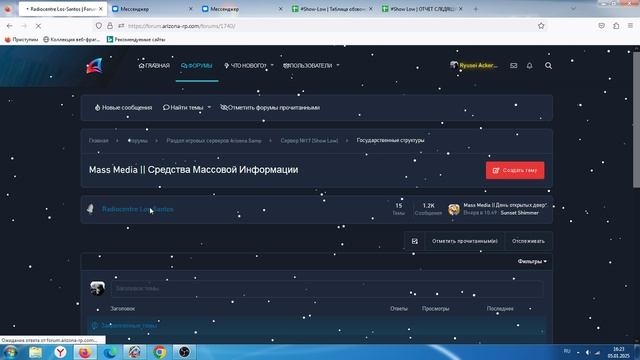Go to the Главная nav item

click(x=154, y=65)
